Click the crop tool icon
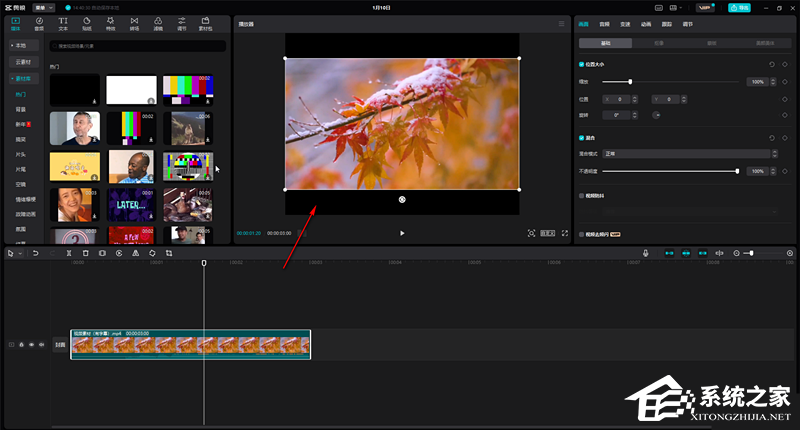Image resolution: width=800 pixels, height=430 pixels. point(169,253)
